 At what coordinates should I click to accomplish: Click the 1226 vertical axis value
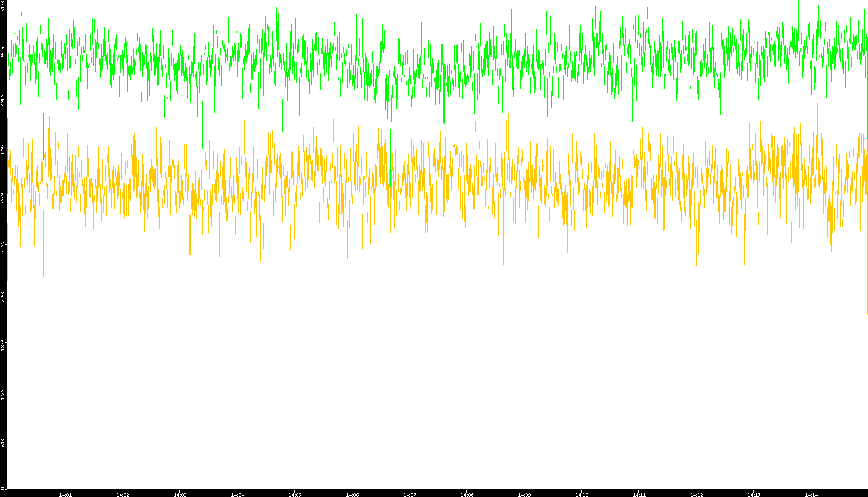(x=3, y=395)
